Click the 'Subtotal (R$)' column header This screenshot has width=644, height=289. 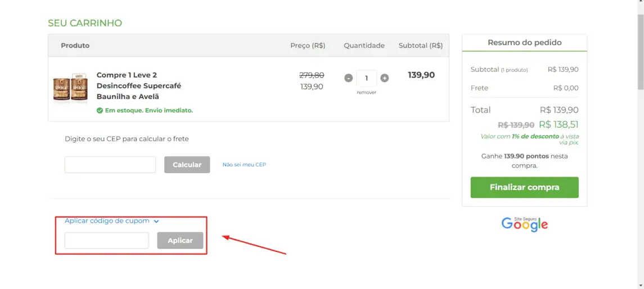click(x=421, y=46)
